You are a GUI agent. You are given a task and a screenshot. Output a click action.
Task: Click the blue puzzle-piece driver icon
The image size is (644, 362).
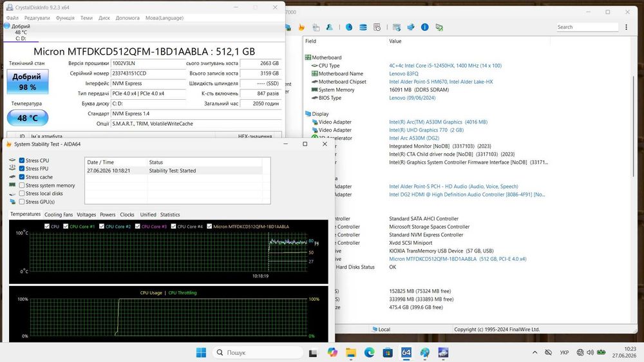[x=411, y=27]
